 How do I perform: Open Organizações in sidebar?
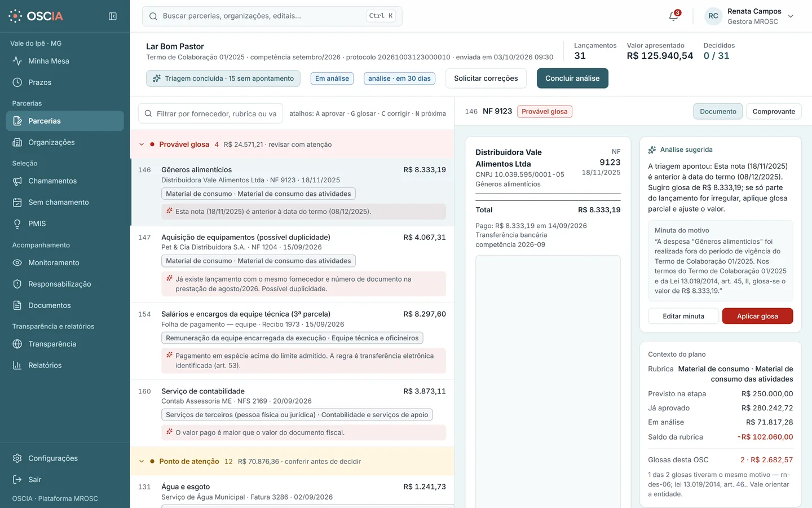coord(65,142)
